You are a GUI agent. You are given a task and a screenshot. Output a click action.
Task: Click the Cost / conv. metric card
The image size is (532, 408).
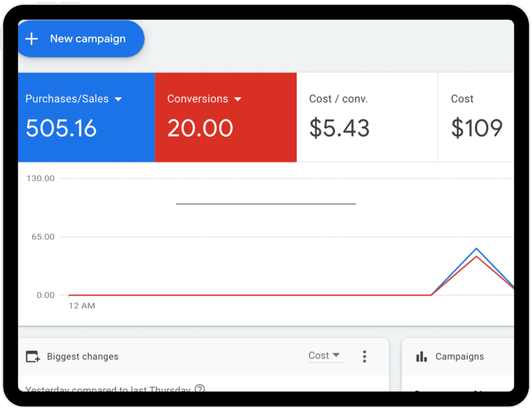coord(367,117)
